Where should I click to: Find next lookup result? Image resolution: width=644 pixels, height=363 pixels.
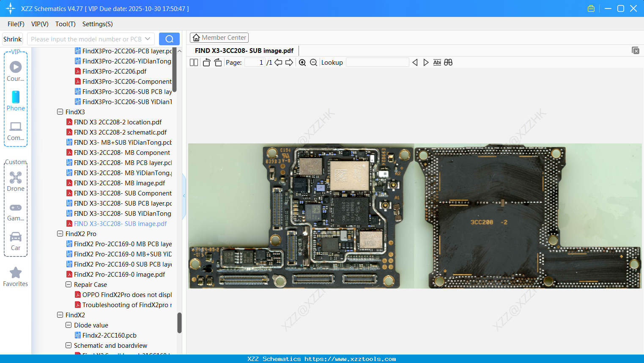(426, 63)
